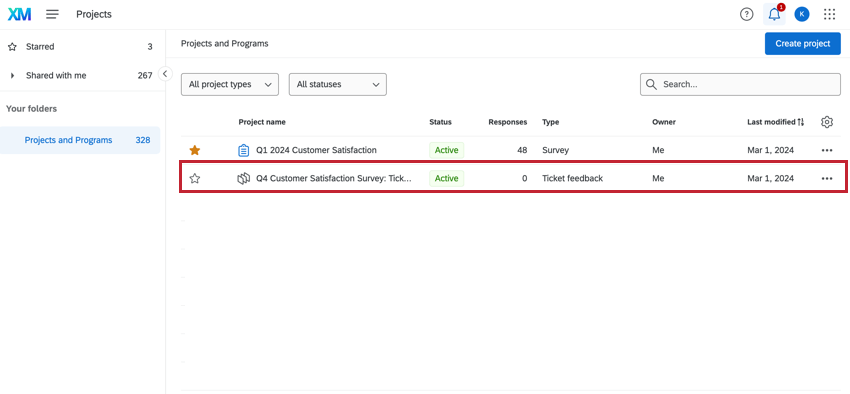
Task: Click the Create project button
Action: click(803, 43)
